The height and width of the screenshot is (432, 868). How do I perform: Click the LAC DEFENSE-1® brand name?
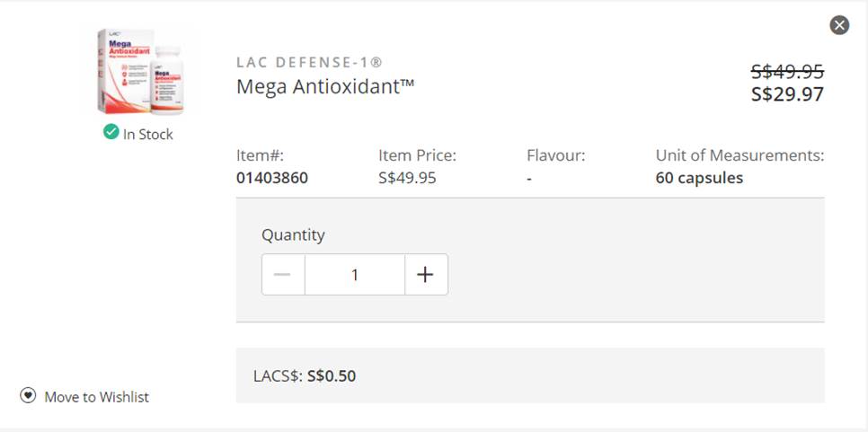[309, 63]
